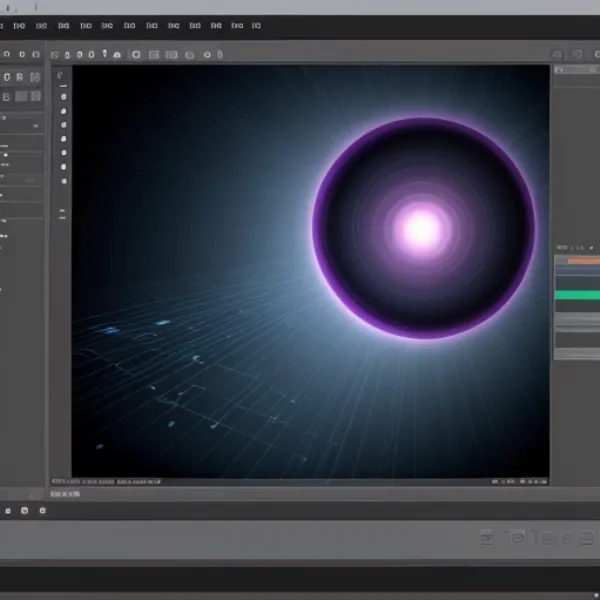Viewport: 600px width, 600px height.
Task: Toggle the B button in the left panel
Action: tap(6, 97)
